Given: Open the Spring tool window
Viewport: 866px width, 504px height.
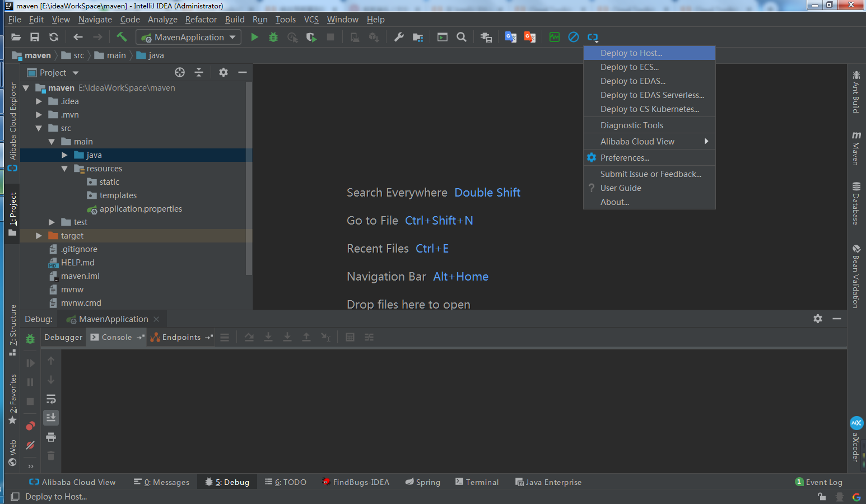Looking at the screenshot, I should [x=423, y=482].
